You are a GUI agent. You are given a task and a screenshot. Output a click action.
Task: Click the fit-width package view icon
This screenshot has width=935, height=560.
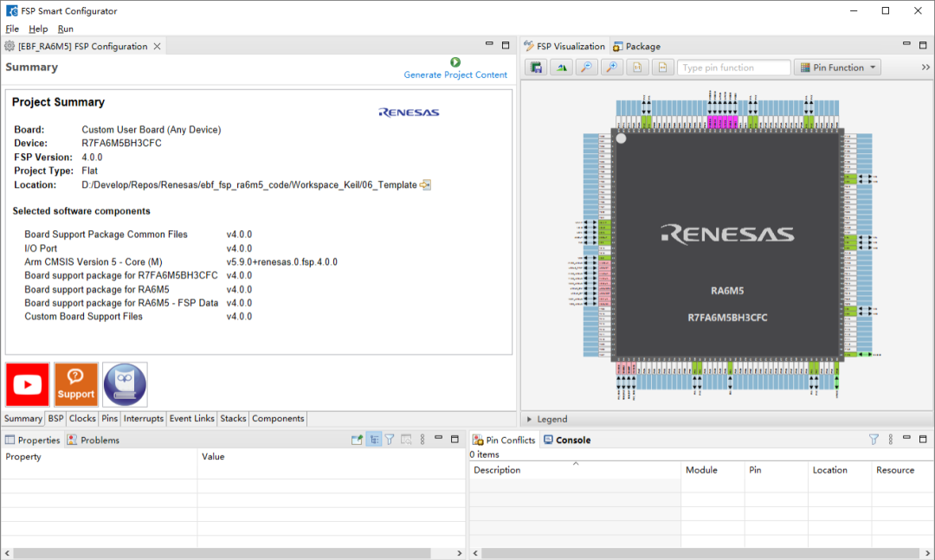662,68
